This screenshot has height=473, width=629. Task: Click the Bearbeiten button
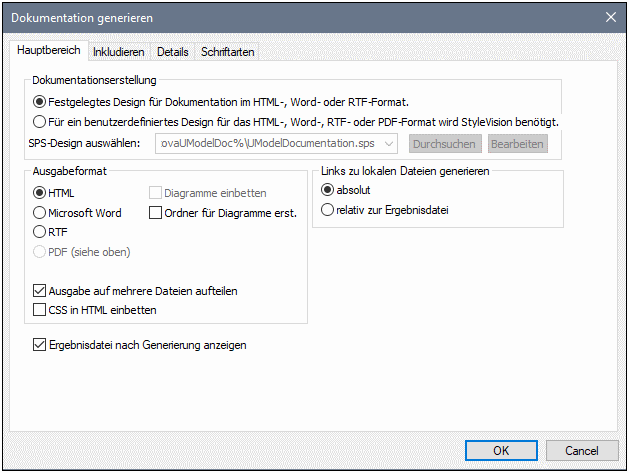pyautogui.click(x=517, y=144)
